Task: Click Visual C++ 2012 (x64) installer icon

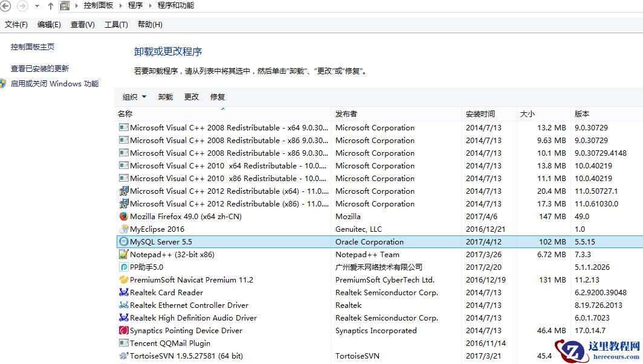Action: [x=123, y=191]
